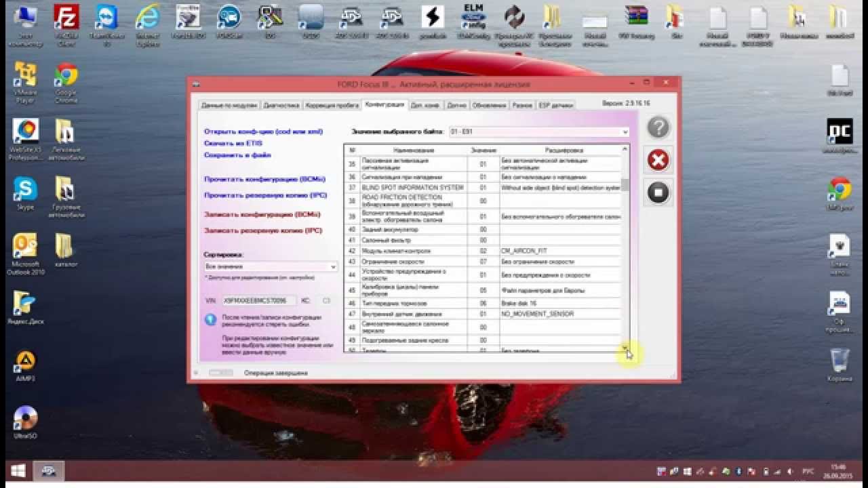Switch to Коррекция пробега tab
Image resolution: width=868 pixels, height=488 pixels.
coord(332,105)
